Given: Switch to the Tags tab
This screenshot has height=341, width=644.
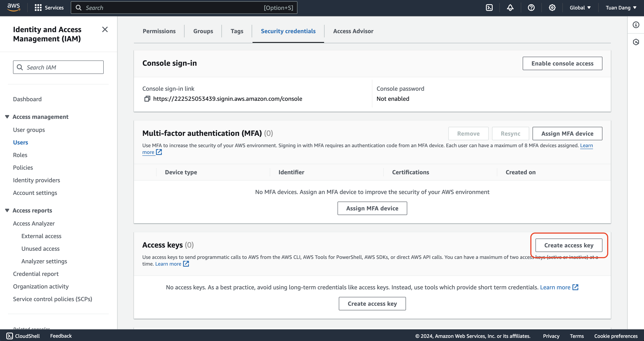Looking at the screenshot, I should pos(237,31).
